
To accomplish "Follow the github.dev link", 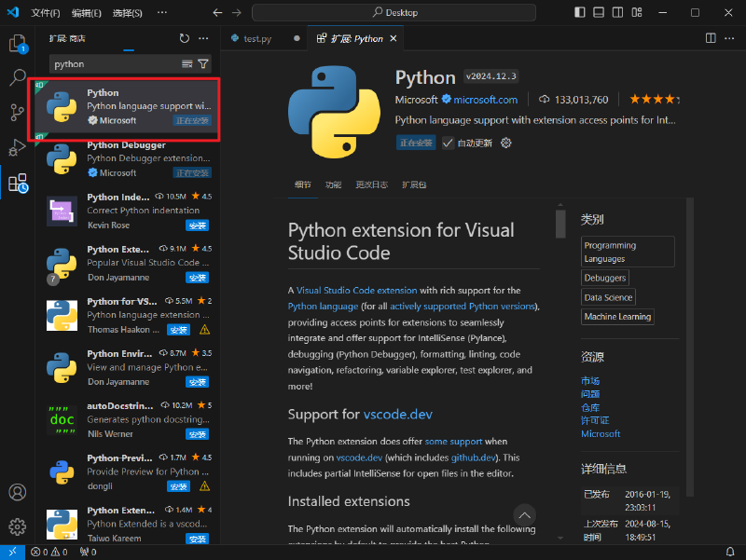I will (474, 458).
